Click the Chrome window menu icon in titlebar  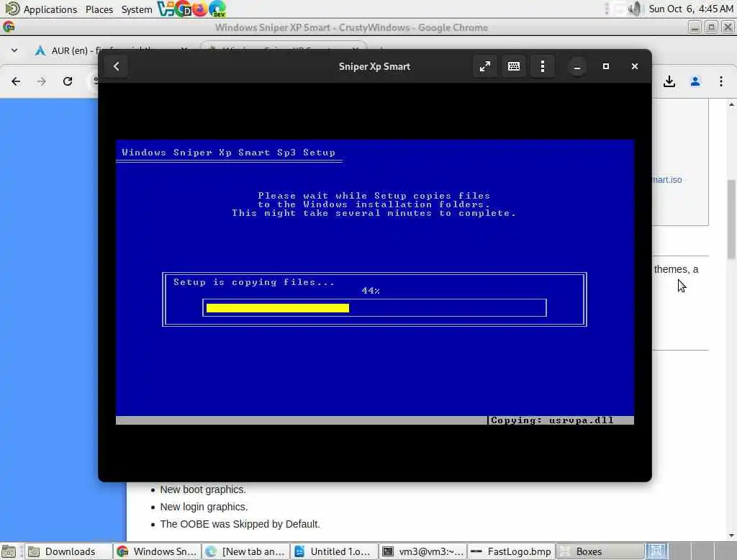click(9, 27)
